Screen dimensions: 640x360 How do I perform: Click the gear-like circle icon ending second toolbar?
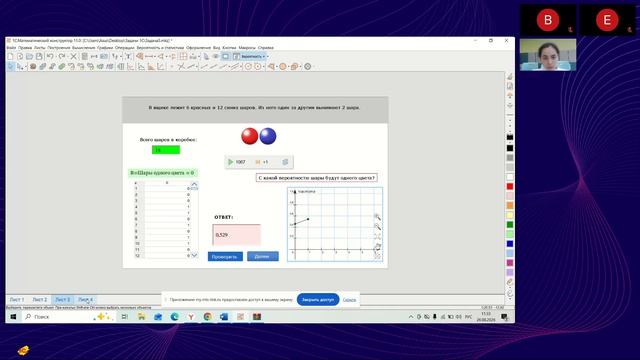308,66
